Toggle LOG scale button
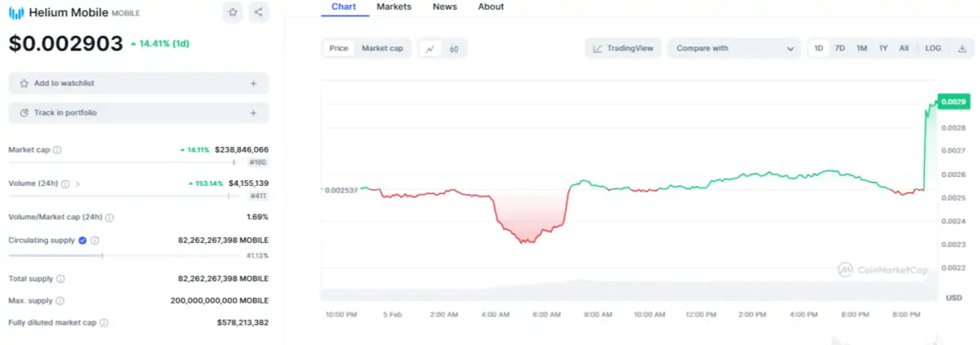This screenshot has height=345, width=980. point(933,48)
